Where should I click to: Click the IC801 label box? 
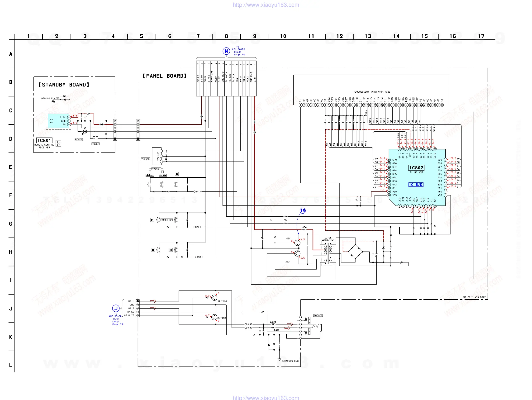click(x=44, y=140)
